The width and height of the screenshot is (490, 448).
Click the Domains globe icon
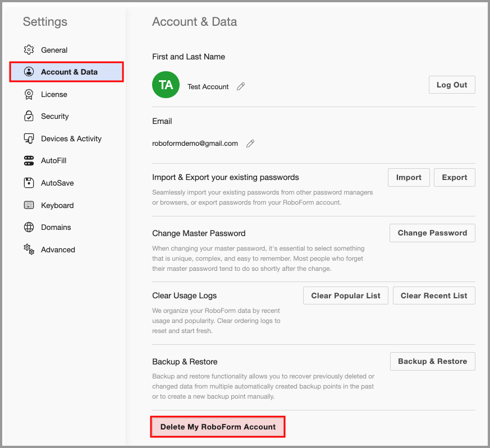(x=29, y=227)
